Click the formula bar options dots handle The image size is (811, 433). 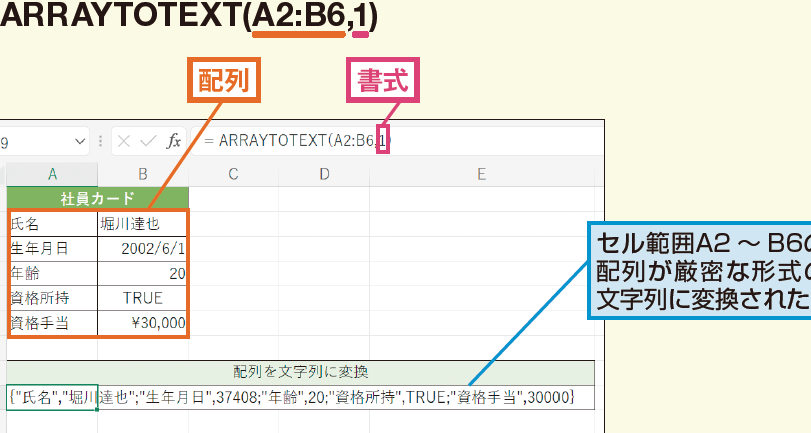point(100,141)
